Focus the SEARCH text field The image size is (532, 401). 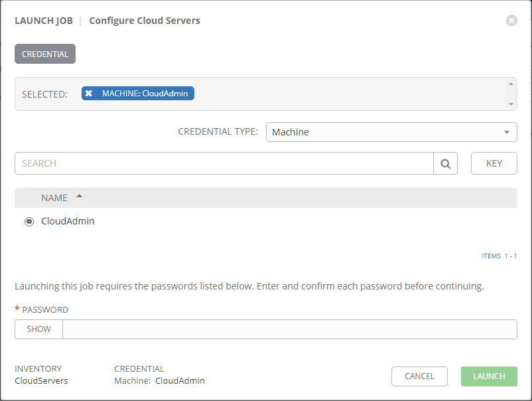[x=224, y=163]
